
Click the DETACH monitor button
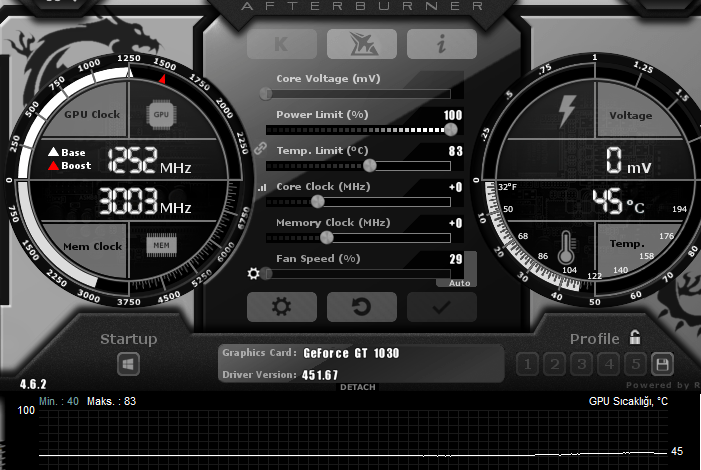click(x=358, y=387)
